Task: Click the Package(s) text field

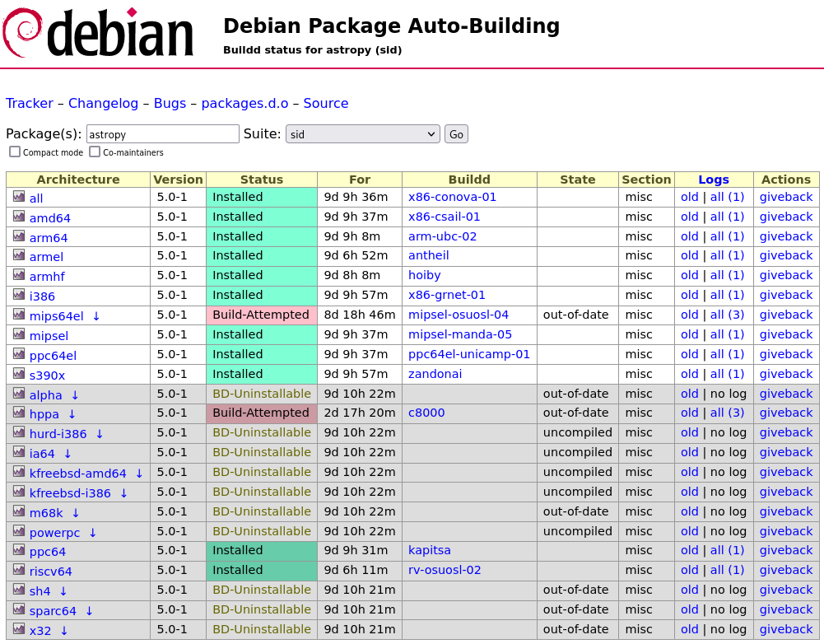Action: [162, 134]
